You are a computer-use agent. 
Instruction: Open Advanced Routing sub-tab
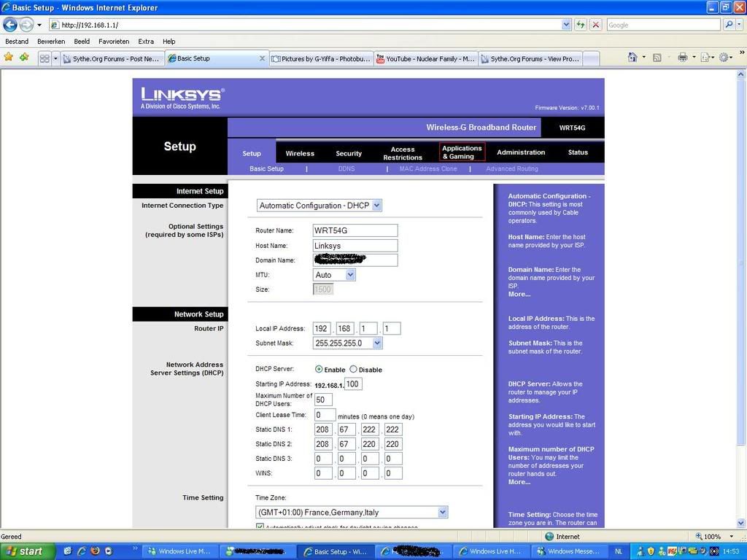pos(512,168)
